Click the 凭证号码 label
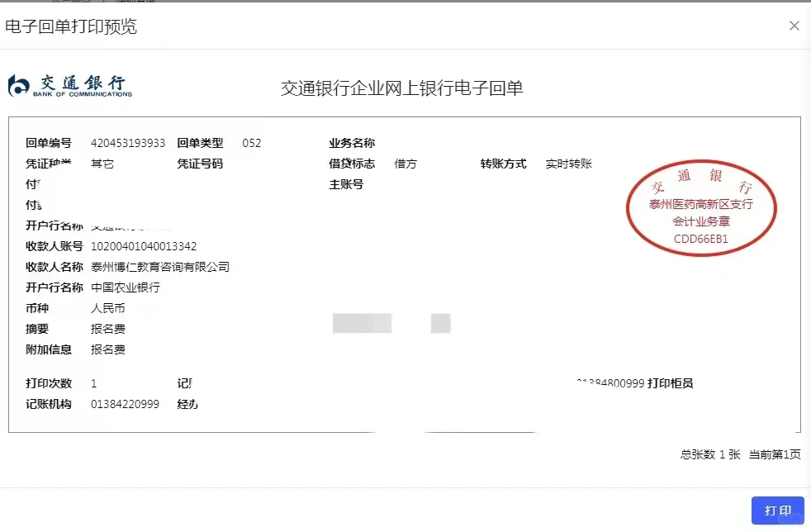811x532 pixels. [x=200, y=164]
